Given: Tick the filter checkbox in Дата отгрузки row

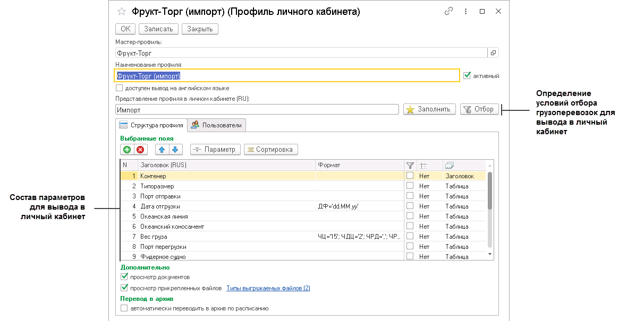Looking at the screenshot, I should pos(410,206).
